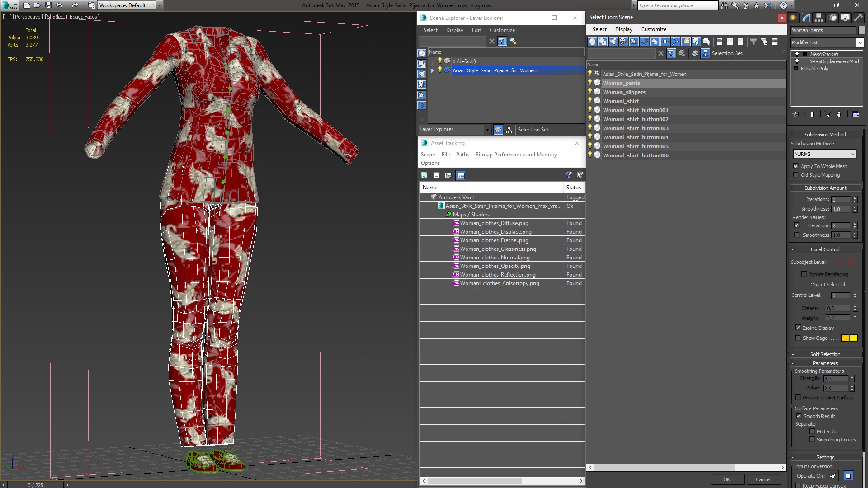
Task: Collapse the Local Control rollout
Action: point(825,249)
